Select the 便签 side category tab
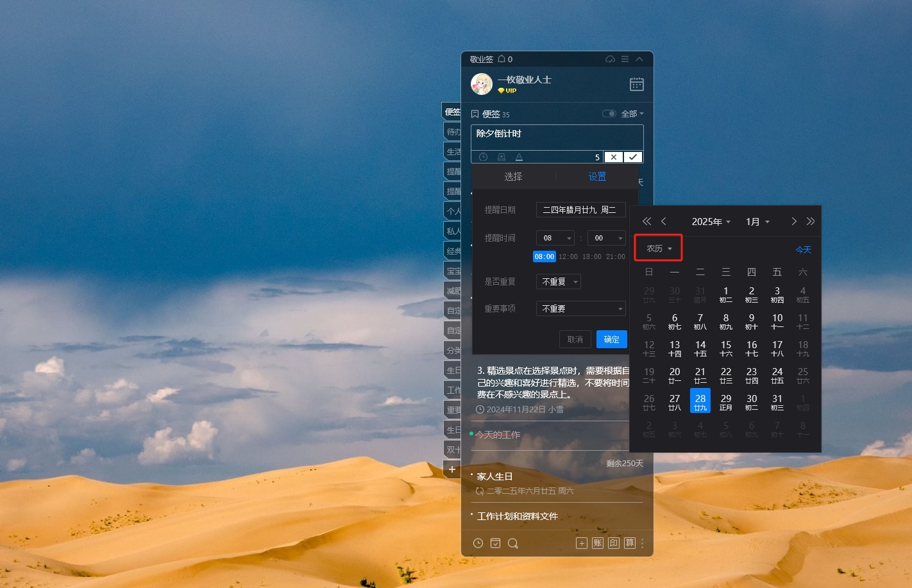 coord(452,112)
